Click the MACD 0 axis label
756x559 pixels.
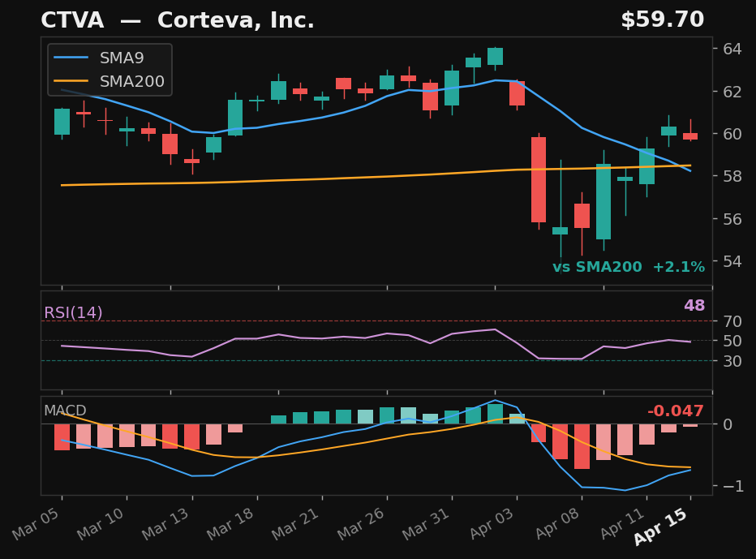click(727, 424)
